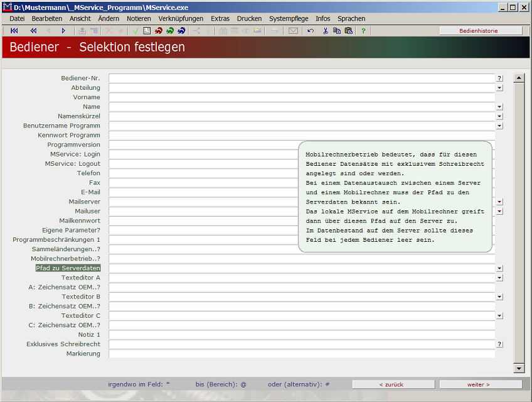Jump to the first record icon
Image resolution: width=532 pixels, height=402 pixels.
click(14, 31)
